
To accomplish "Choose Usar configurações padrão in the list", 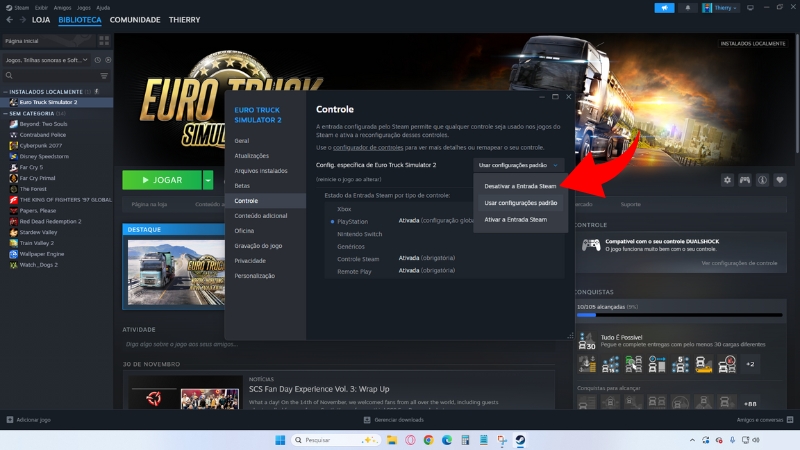I will coord(520,203).
